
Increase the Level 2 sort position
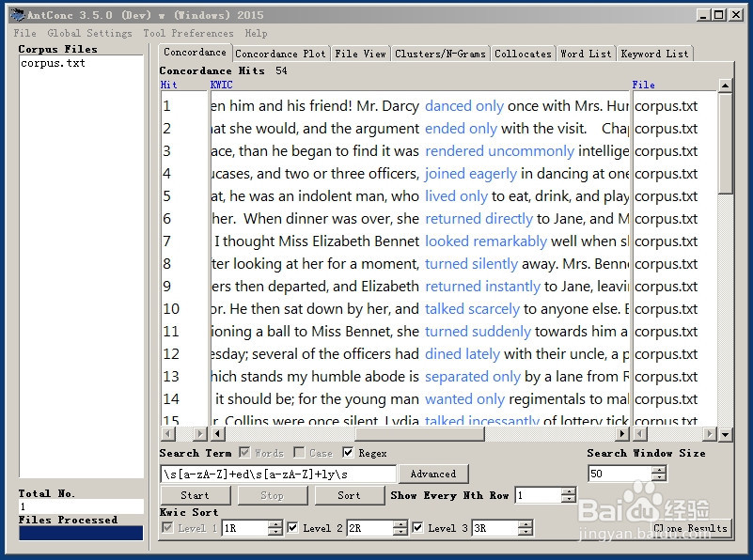pos(400,524)
